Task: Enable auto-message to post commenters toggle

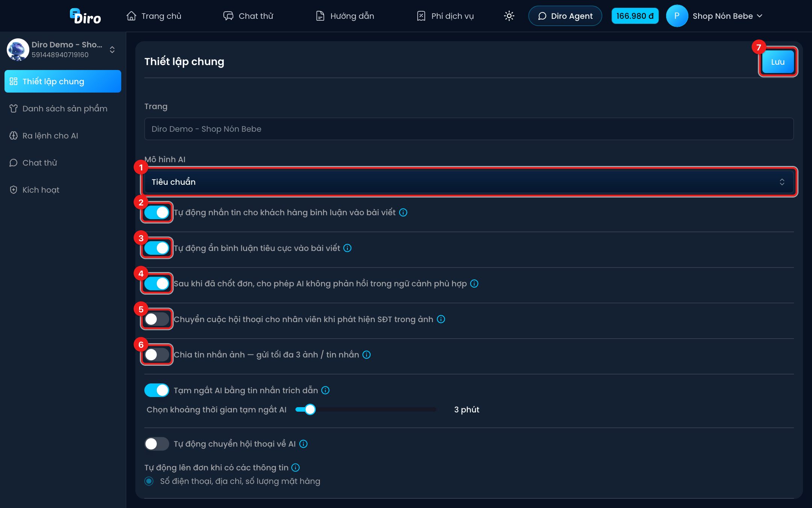Action: pos(157,213)
